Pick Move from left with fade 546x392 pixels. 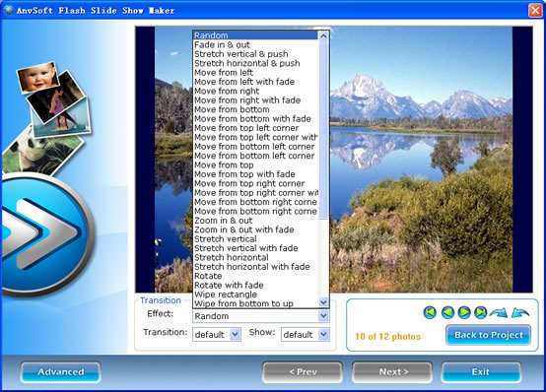pos(255,82)
